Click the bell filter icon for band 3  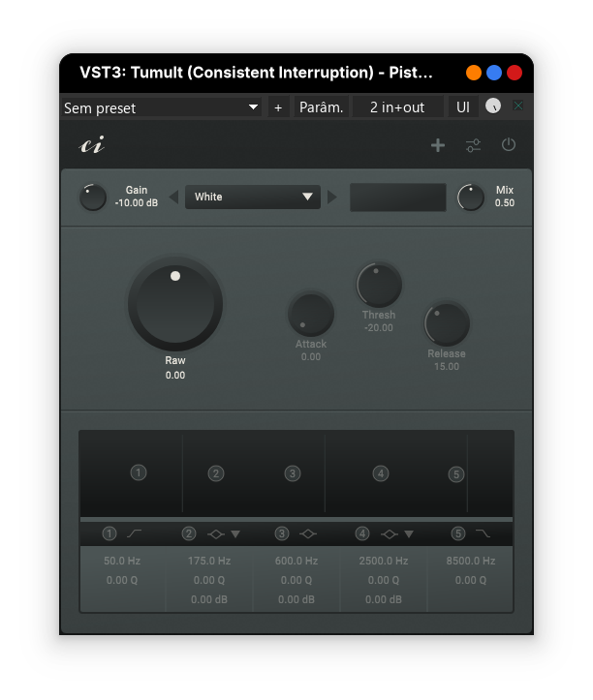(x=308, y=533)
